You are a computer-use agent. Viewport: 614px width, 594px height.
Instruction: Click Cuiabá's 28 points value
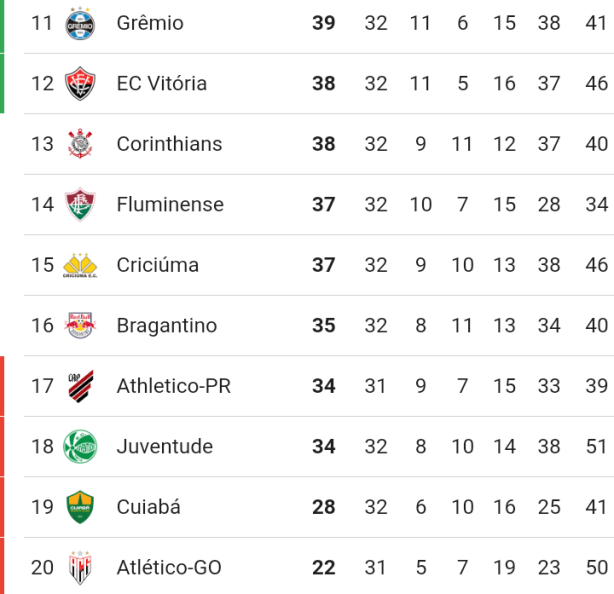pos(324,507)
